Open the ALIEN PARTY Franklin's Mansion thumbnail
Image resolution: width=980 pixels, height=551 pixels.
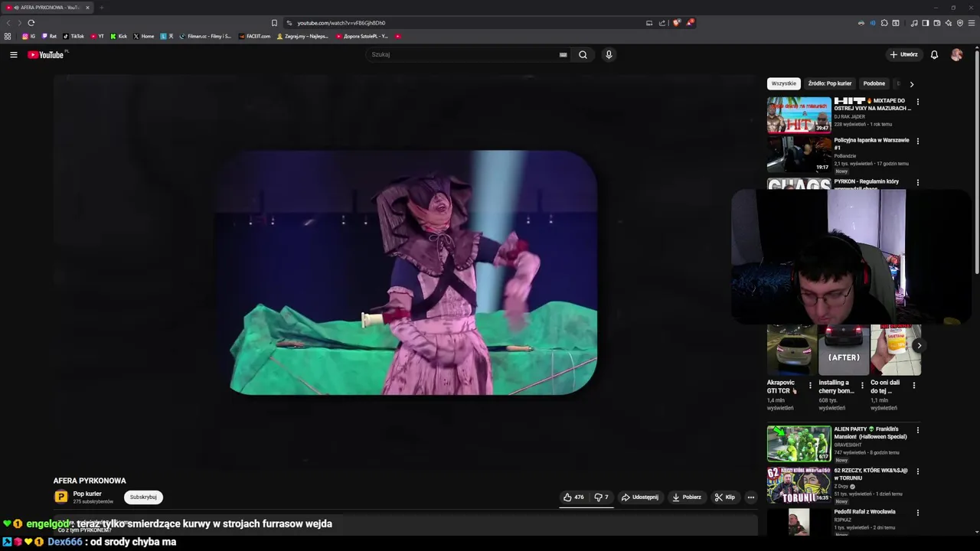pyautogui.click(x=799, y=443)
